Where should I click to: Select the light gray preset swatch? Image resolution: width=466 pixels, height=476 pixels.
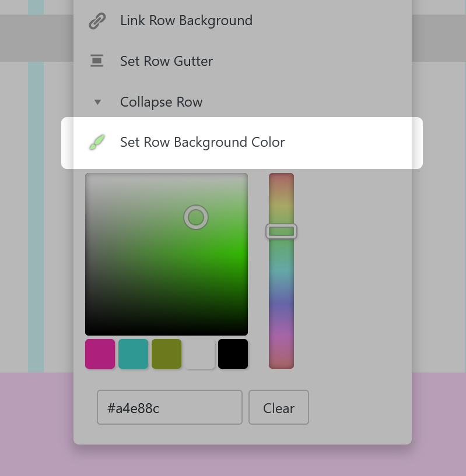pos(200,354)
